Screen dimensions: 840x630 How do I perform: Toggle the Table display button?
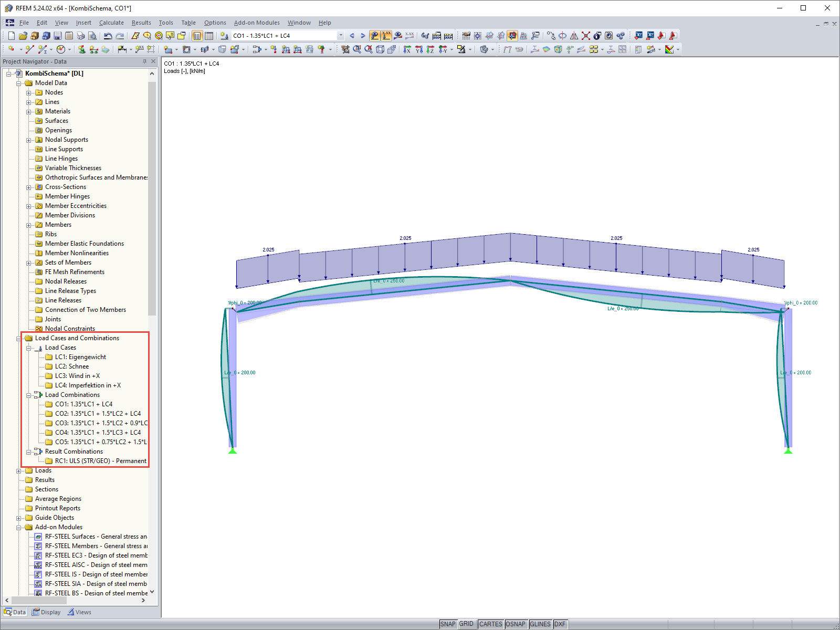pyautogui.click(x=209, y=36)
